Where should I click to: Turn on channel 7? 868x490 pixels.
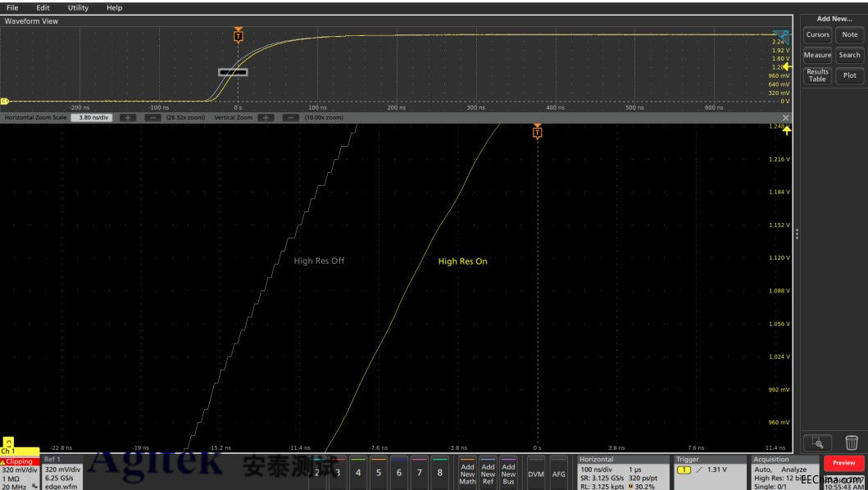click(x=419, y=472)
